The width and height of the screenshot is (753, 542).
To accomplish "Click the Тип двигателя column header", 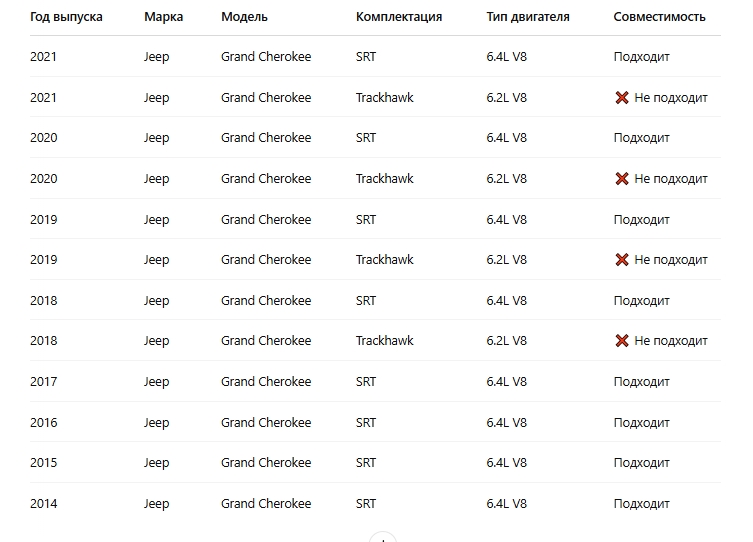I will pyautogui.click(x=528, y=17).
